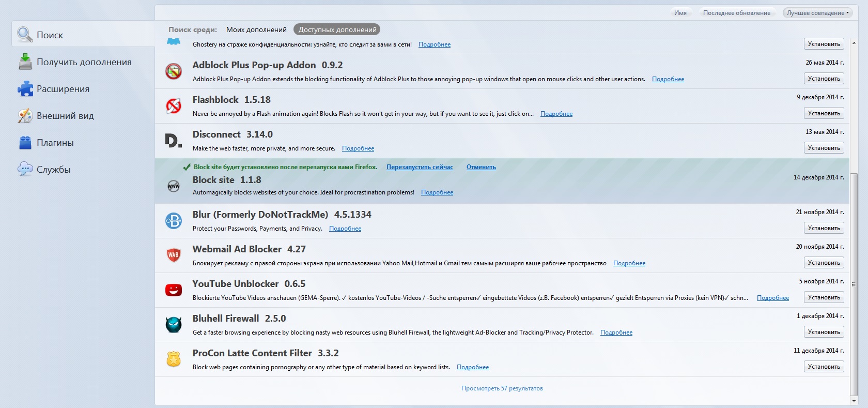Screen dimensions: 868x408
Task: Open the Лучшее совпадение sort dropdown
Action: (x=817, y=13)
